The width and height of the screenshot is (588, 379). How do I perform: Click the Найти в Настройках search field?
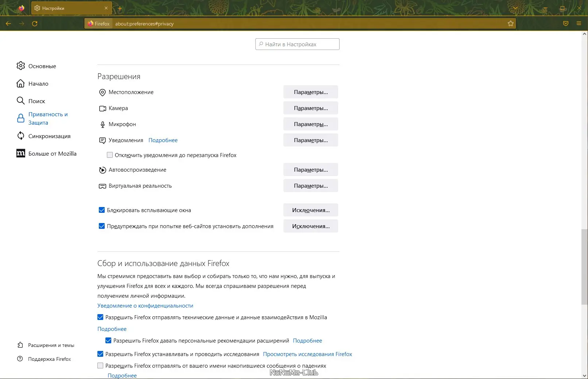[297, 44]
